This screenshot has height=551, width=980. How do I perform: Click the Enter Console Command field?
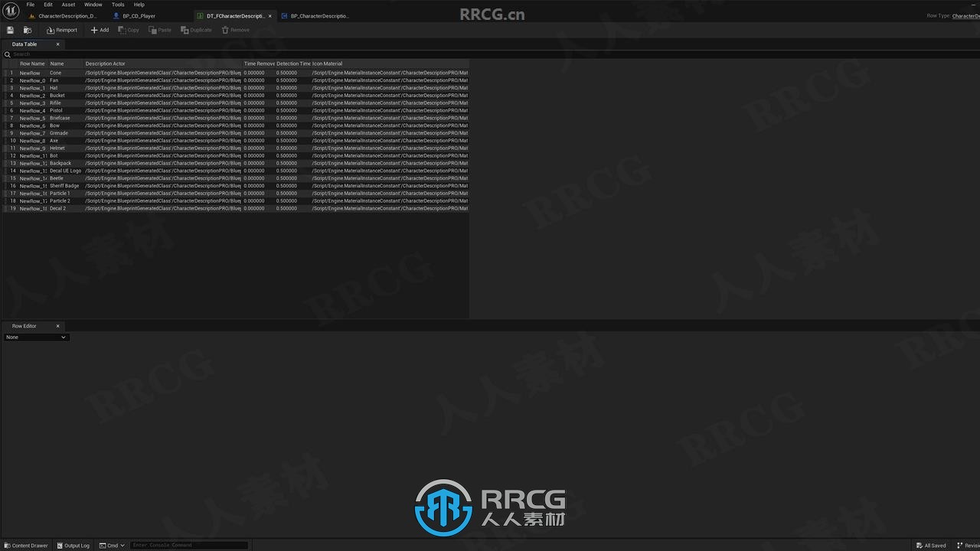tap(189, 546)
